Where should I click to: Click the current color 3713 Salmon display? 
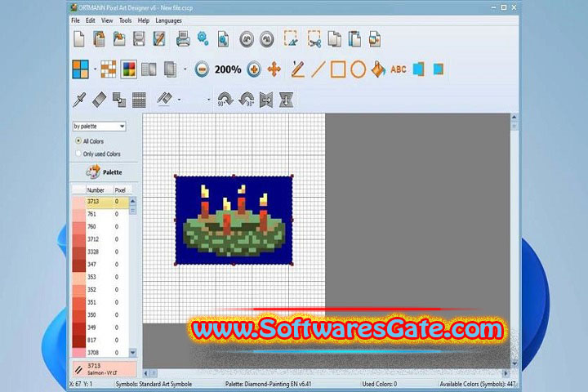point(105,369)
